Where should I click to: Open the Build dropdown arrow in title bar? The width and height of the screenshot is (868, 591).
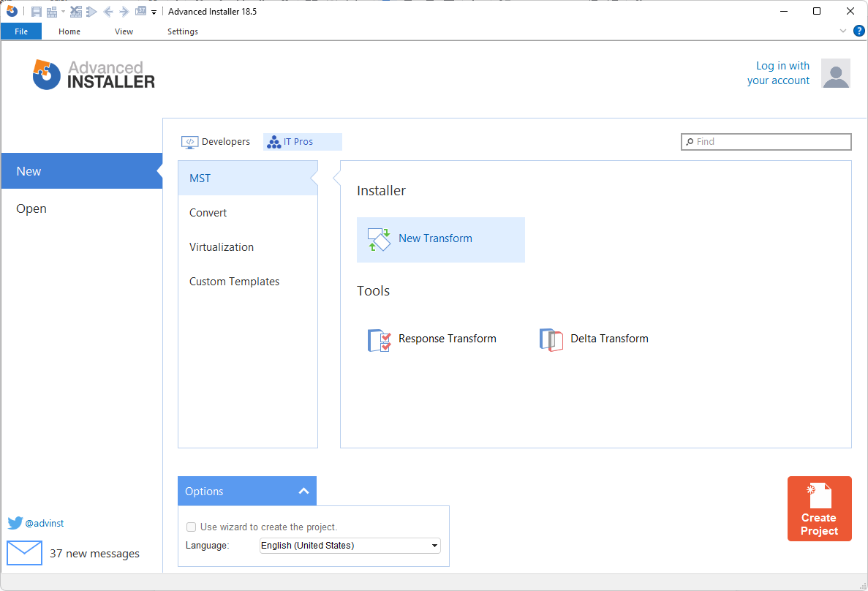63,12
